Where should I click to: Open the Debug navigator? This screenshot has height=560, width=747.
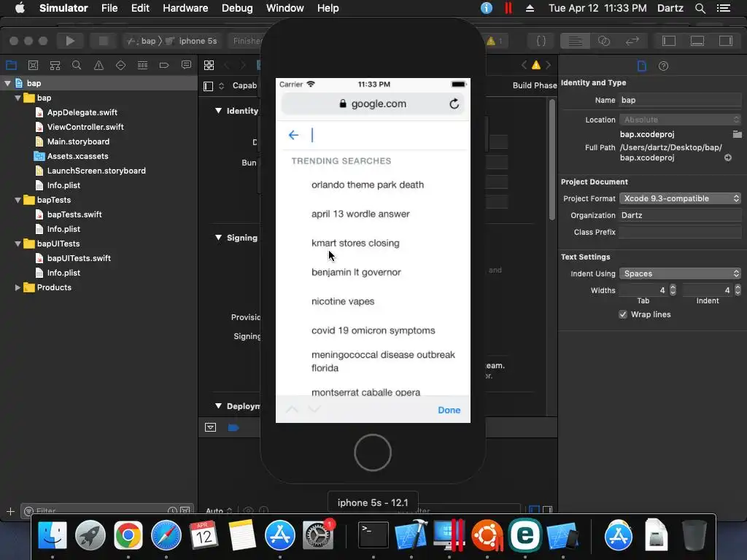[142, 65]
